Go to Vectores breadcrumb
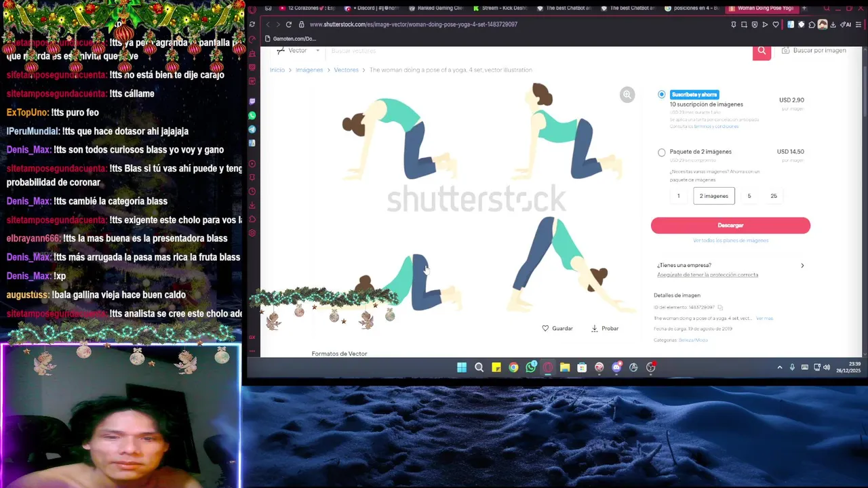 (346, 70)
